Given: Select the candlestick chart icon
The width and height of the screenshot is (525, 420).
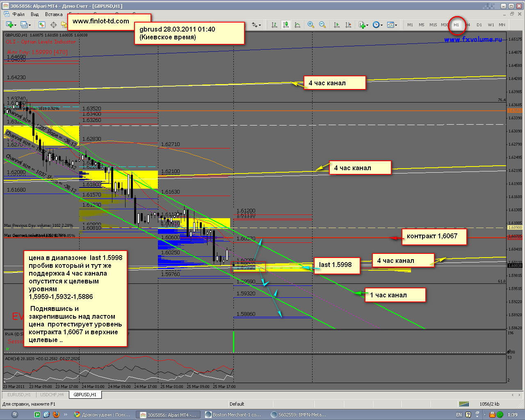Looking at the screenshot, I should (x=286, y=25).
